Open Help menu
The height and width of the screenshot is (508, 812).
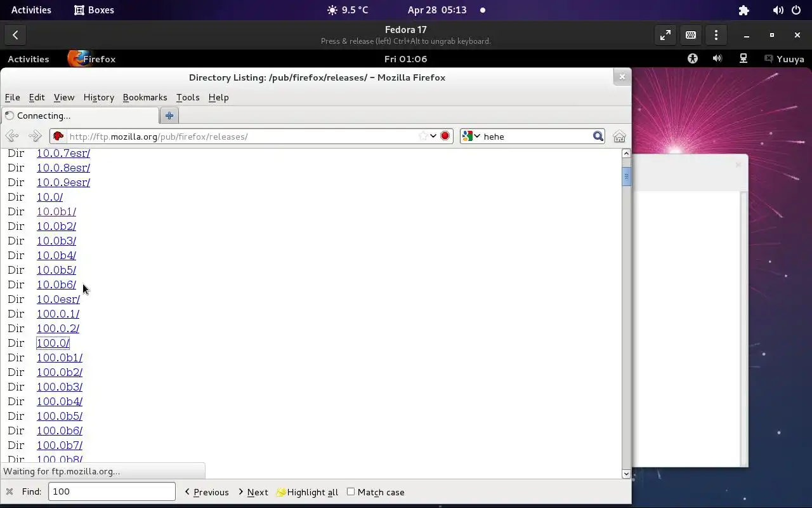218,97
